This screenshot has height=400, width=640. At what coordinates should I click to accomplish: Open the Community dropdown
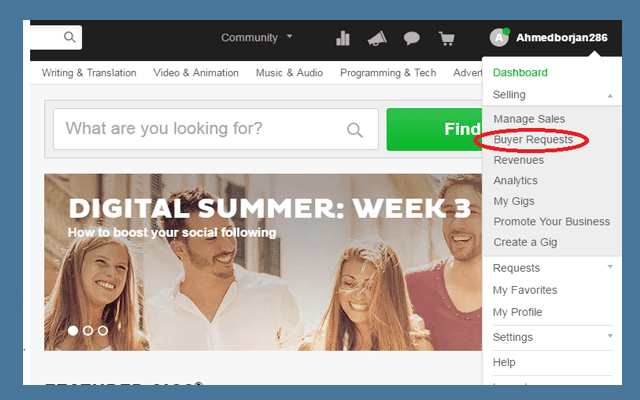pos(256,38)
